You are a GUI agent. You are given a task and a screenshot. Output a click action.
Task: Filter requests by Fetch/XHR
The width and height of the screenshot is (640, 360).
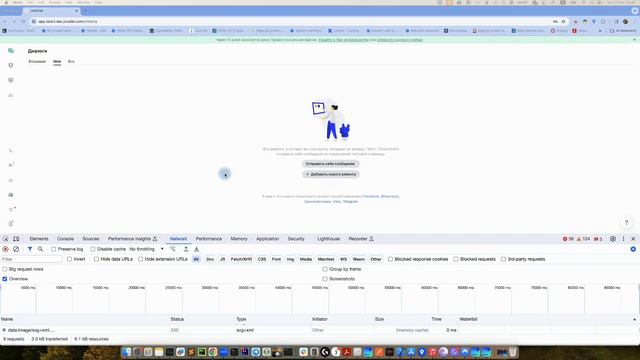[x=241, y=259]
